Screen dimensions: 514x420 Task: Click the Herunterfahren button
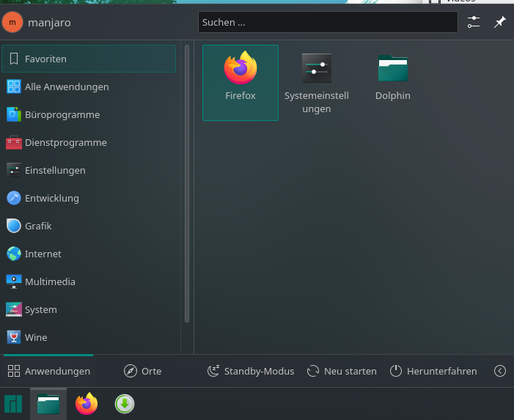coord(433,371)
